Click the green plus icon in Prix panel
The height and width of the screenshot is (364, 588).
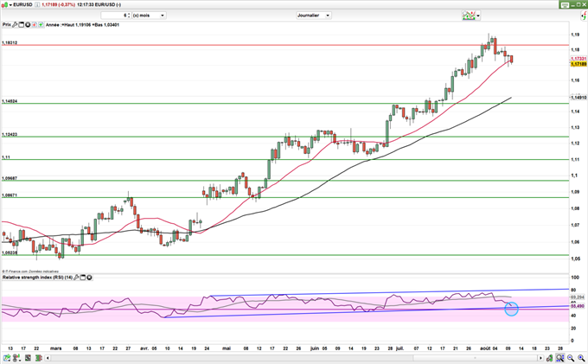click(x=41, y=25)
